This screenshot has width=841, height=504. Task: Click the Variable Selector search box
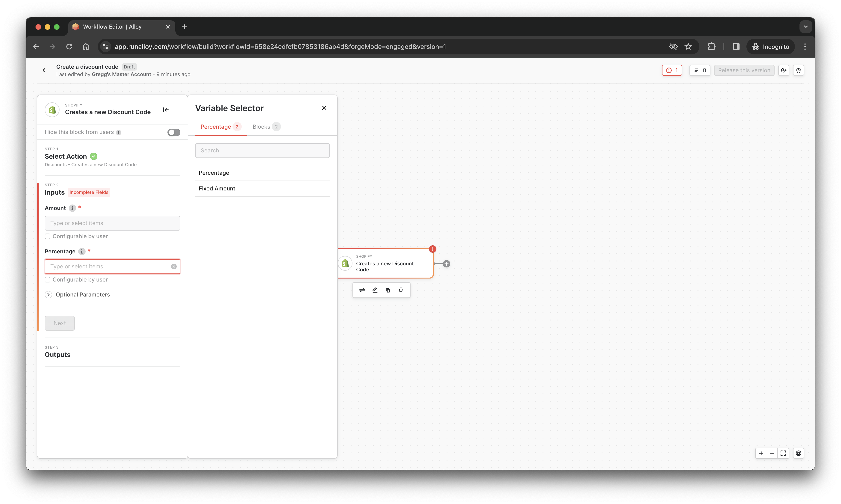click(x=262, y=151)
